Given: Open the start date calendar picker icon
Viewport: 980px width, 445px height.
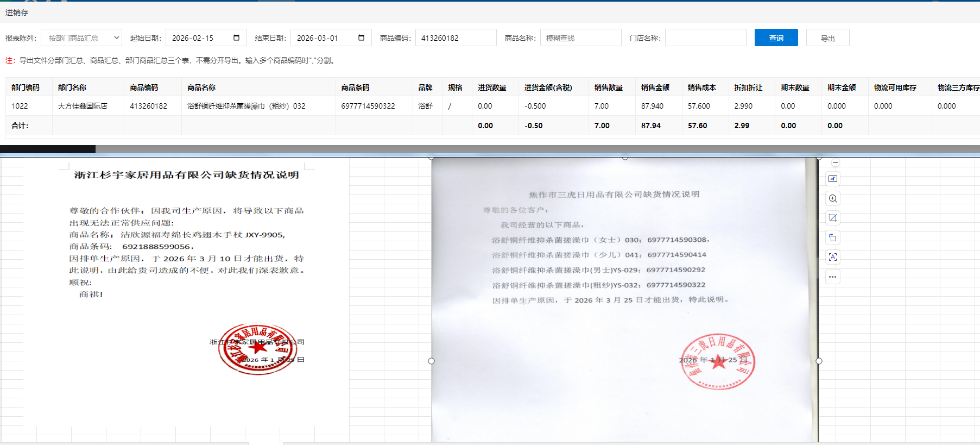Looking at the screenshot, I should [236, 38].
